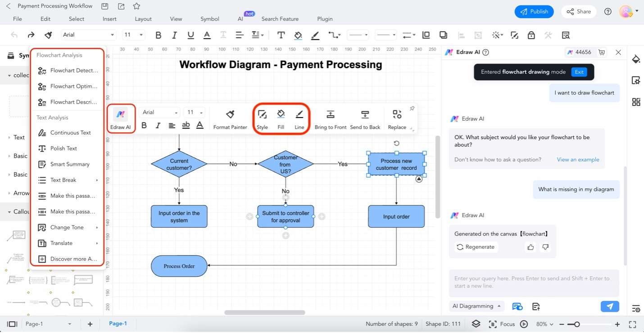Click into the AI query input field
644x333 pixels.
534,282
